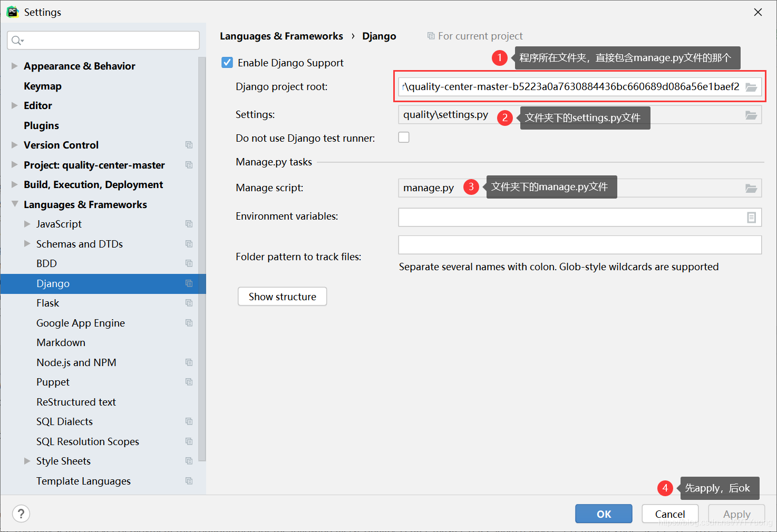Image resolution: width=777 pixels, height=532 pixels.
Task: Select Flask in settings tree
Action: (x=47, y=303)
